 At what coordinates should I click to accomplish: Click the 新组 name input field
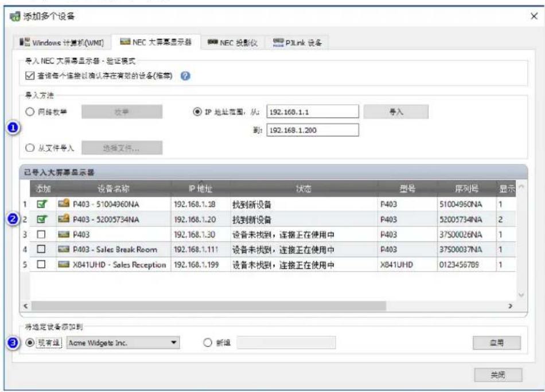(286, 343)
